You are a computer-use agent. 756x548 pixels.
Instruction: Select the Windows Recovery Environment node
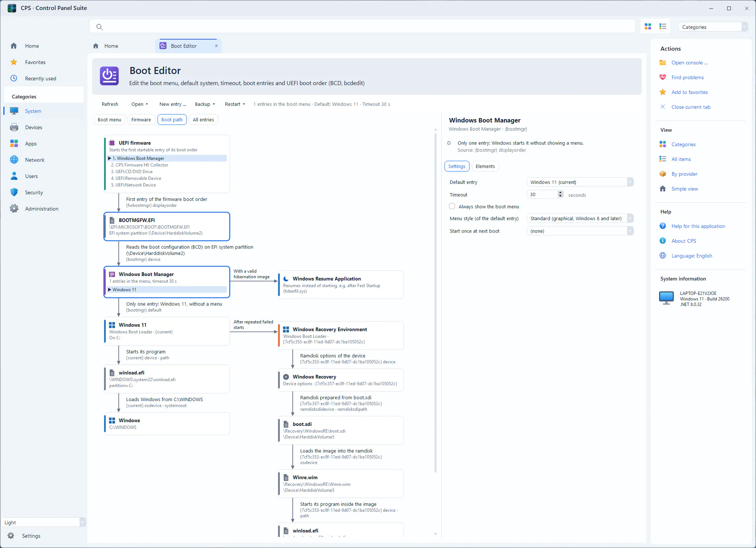341,335
